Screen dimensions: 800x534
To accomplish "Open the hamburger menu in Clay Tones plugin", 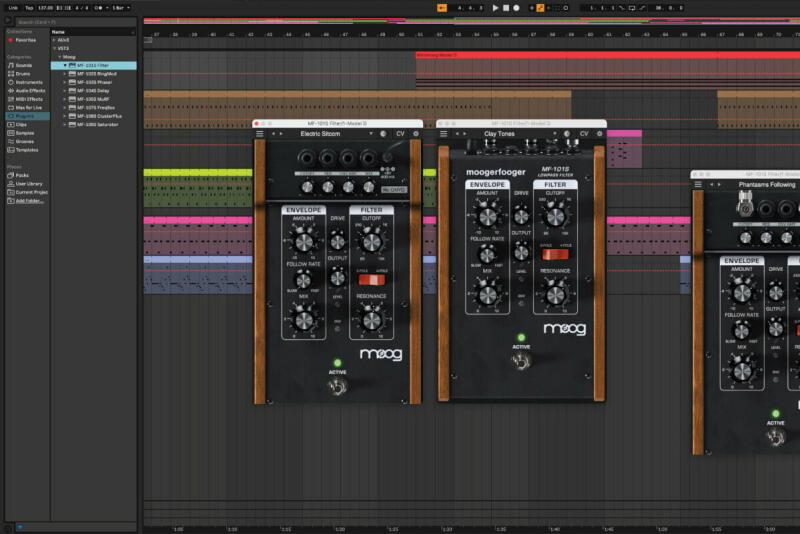I will (443, 134).
